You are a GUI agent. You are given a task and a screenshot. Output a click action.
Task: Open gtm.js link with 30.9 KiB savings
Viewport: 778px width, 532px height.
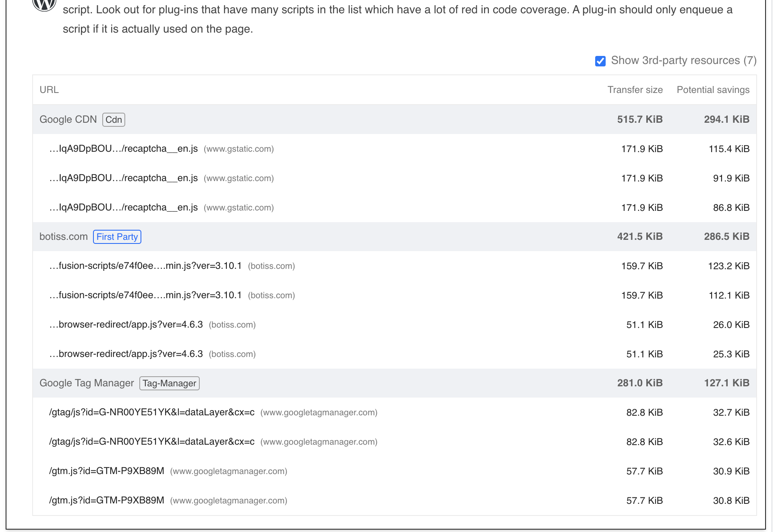(x=107, y=471)
